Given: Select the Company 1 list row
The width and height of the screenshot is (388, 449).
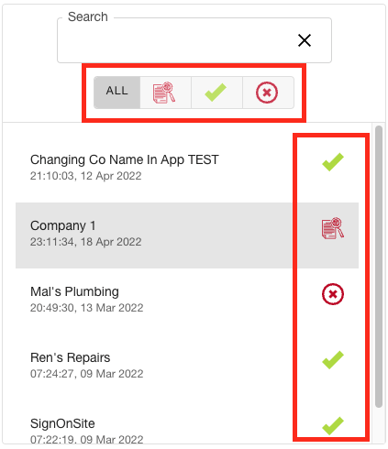Looking at the screenshot, I should point(187,235).
